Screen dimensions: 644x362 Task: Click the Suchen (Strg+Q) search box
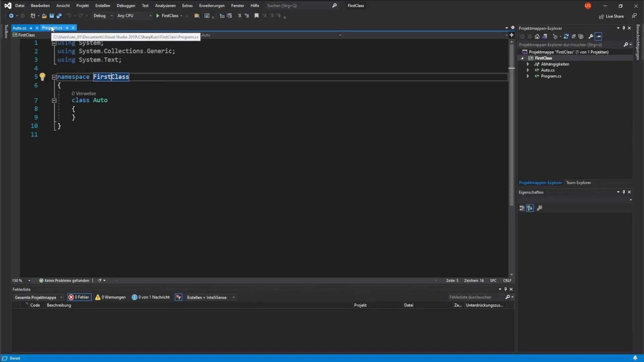(x=302, y=6)
